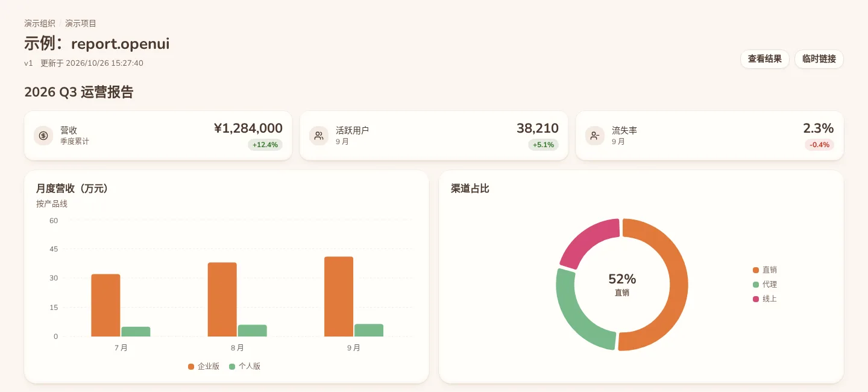Click the 52% donut center label
868x392 pixels.
(x=622, y=279)
